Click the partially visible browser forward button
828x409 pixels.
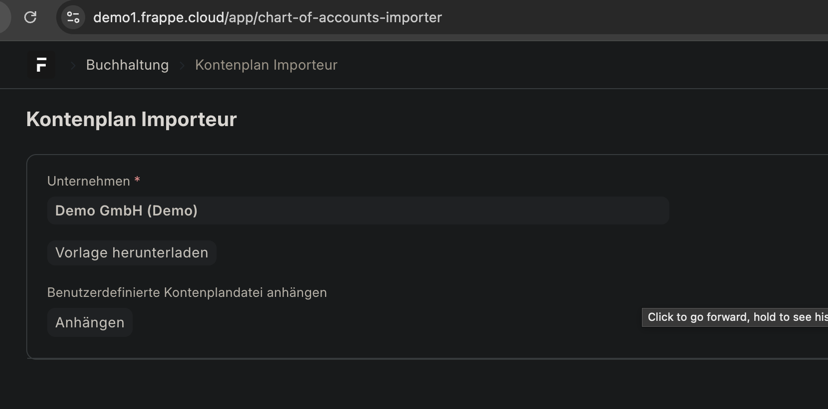click(x=3, y=17)
